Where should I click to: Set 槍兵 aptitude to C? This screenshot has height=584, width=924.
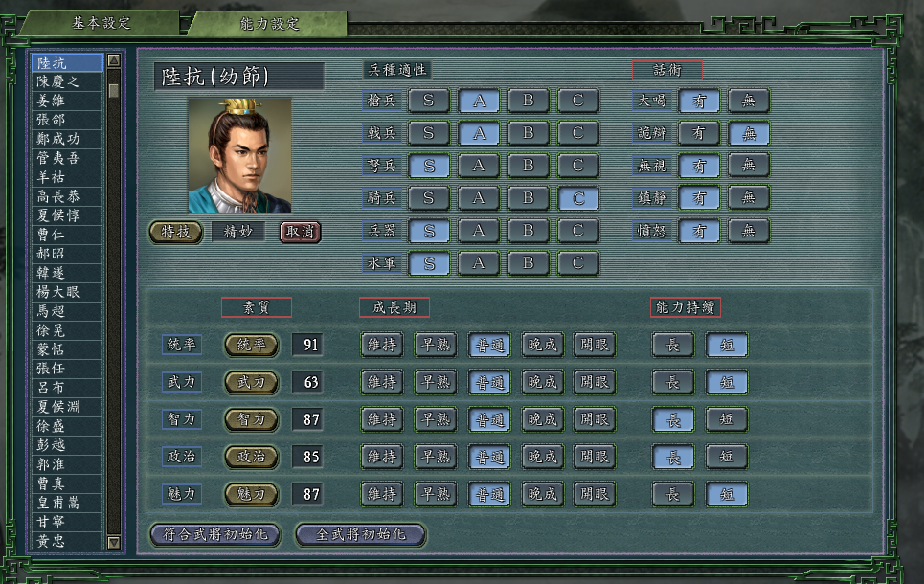tap(578, 101)
